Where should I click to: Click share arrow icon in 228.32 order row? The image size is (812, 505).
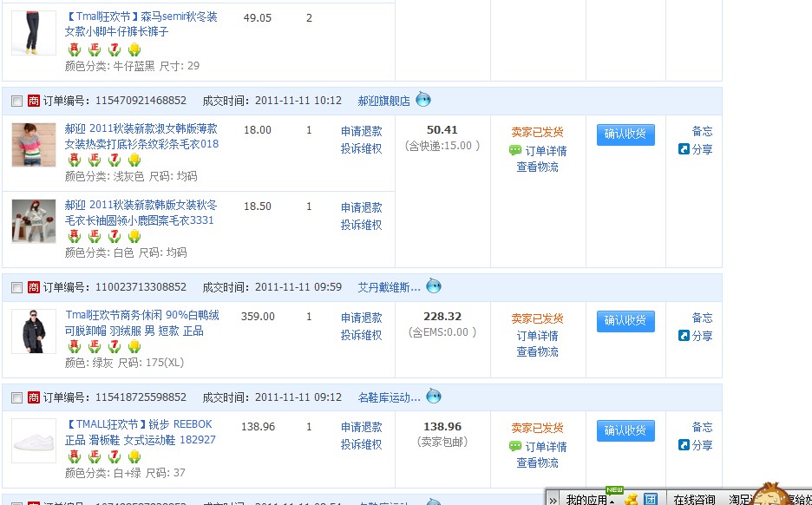click(684, 336)
